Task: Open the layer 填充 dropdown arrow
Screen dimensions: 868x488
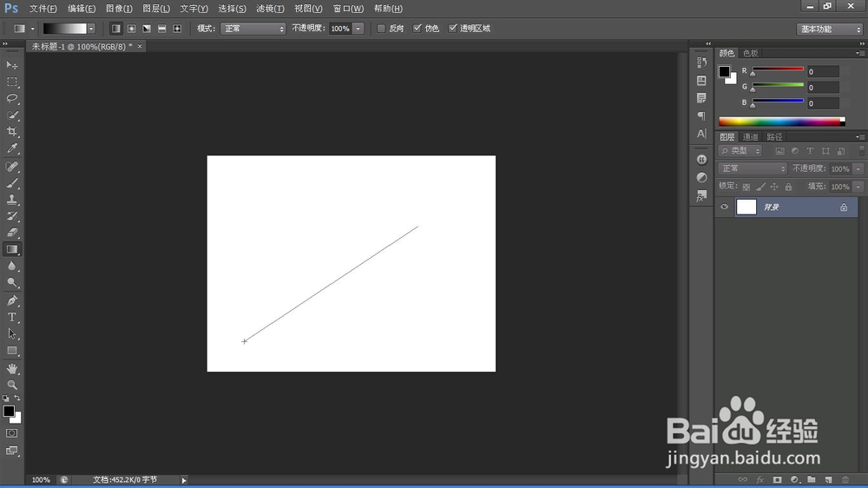Action: [858, 187]
